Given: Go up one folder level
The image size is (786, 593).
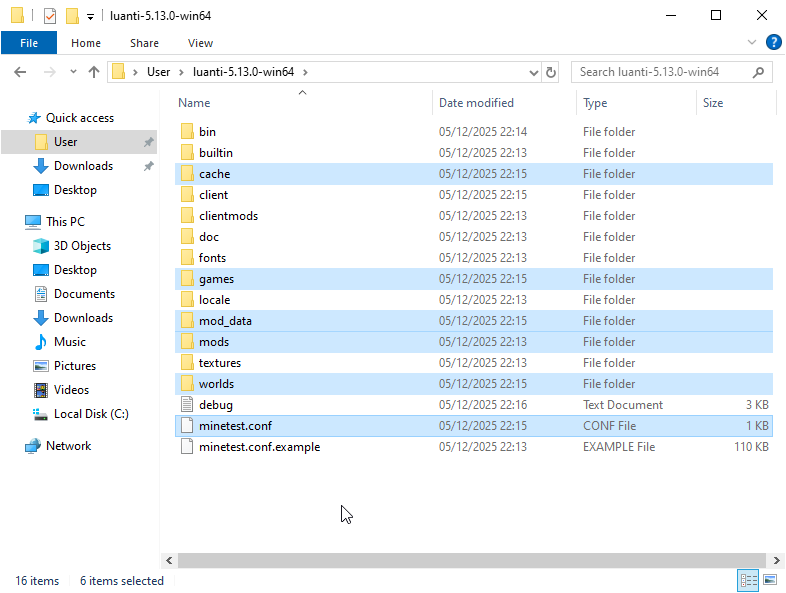Looking at the screenshot, I should click(x=94, y=72).
